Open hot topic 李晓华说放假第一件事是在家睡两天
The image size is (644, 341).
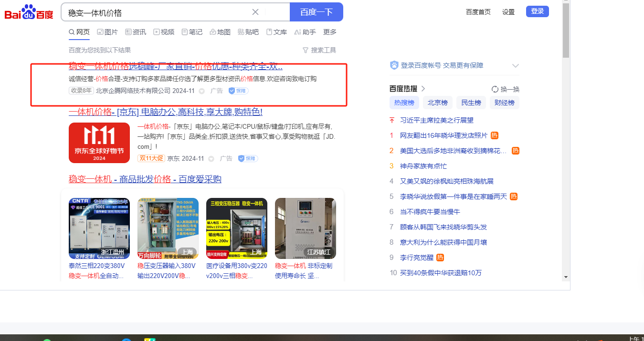[x=454, y=196]
